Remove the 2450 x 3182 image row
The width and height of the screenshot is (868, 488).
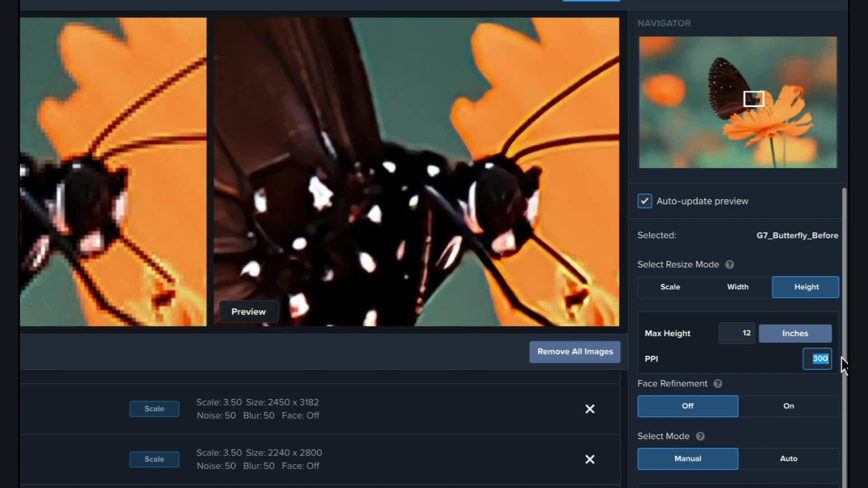pyautogui.click(x=590, y=409)
